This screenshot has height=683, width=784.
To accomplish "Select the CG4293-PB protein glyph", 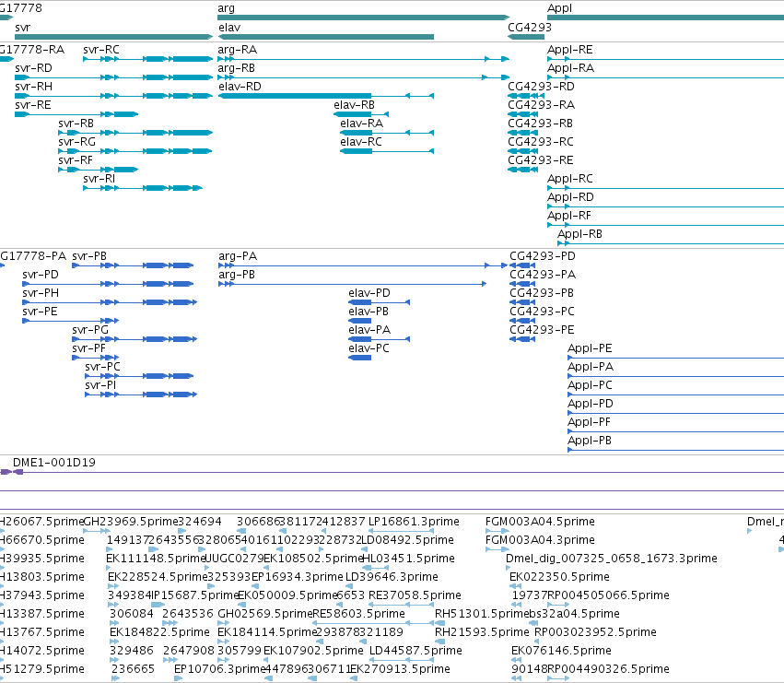I will [x=522, y=302].
